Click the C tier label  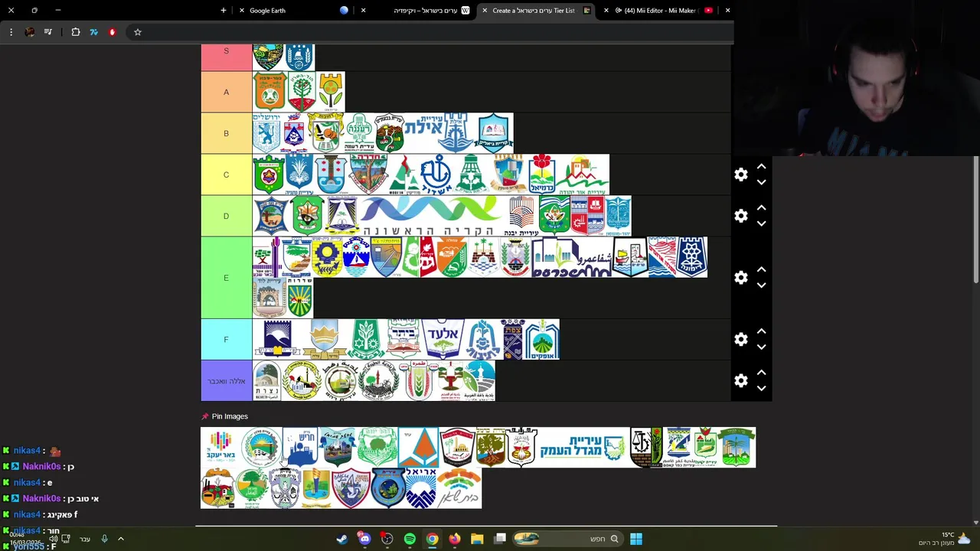coord(227,174)
